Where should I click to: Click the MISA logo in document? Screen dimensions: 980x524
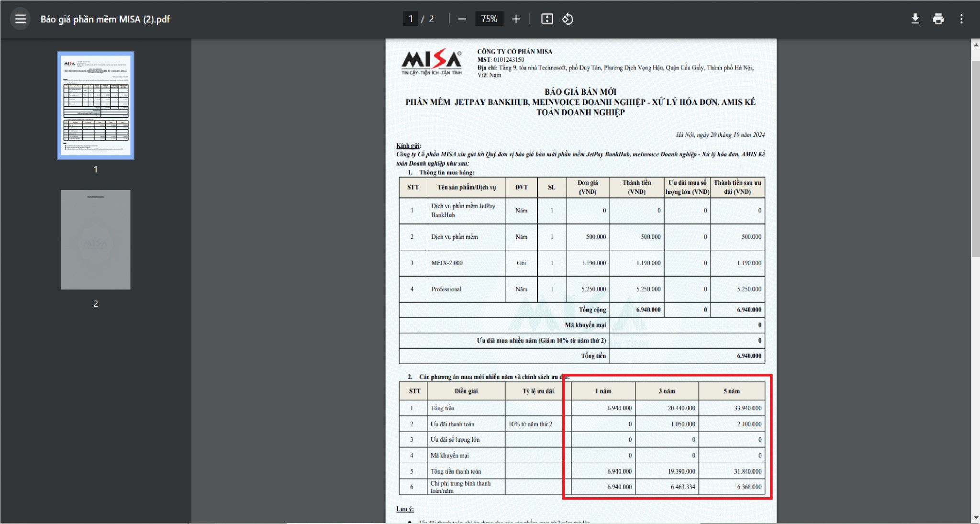(x=432, y=62)
